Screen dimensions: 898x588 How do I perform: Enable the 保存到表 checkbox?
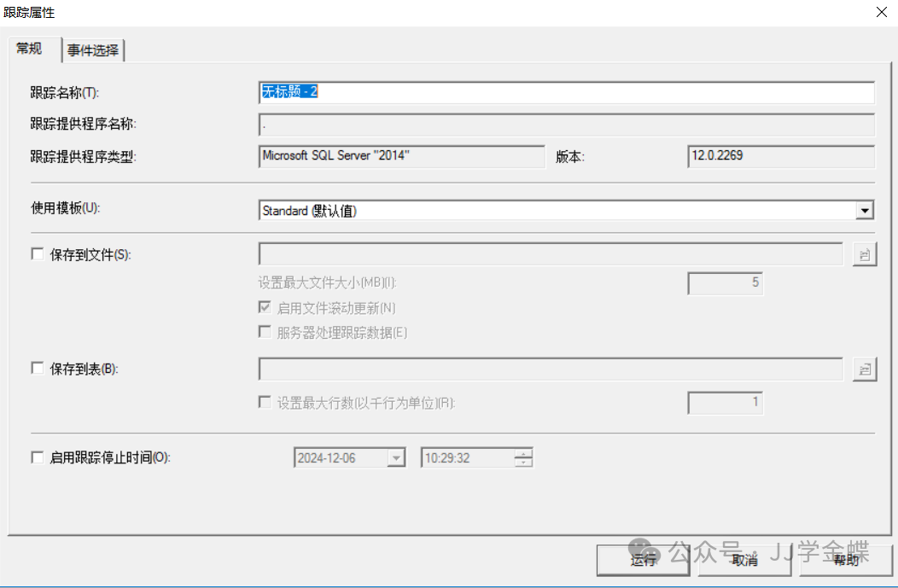[38, 368]
